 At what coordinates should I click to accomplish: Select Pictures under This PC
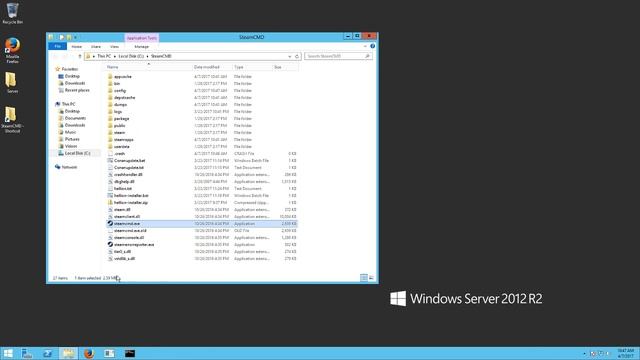coord(72,139)
